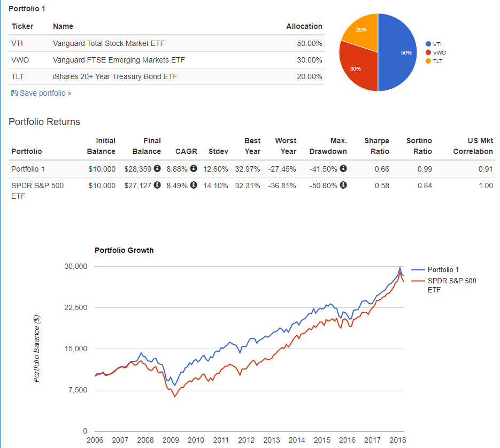Click the Save portfolio link
The width and height of the screenshot is (500, 448).
pyautogui.click(x=41, y=93)
